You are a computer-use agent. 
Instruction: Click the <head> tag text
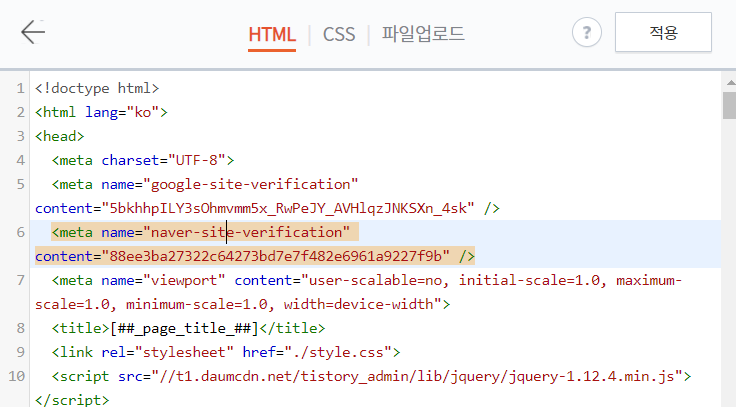(x=60, y=136)
